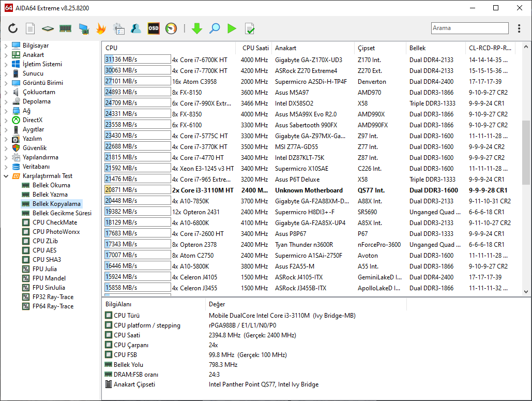
Task: Open the Report page icon
Action: (x=30, y=28)
